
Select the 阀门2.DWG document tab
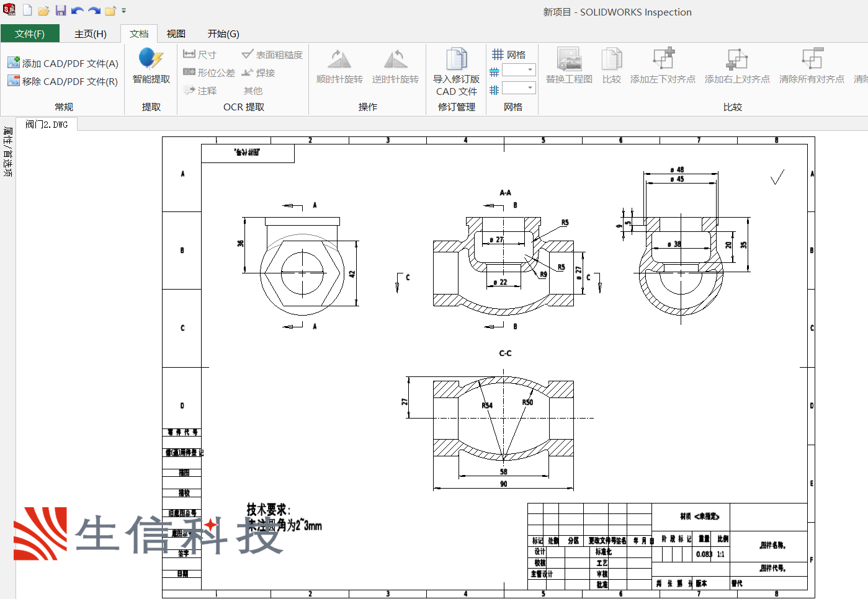[47, 124]
